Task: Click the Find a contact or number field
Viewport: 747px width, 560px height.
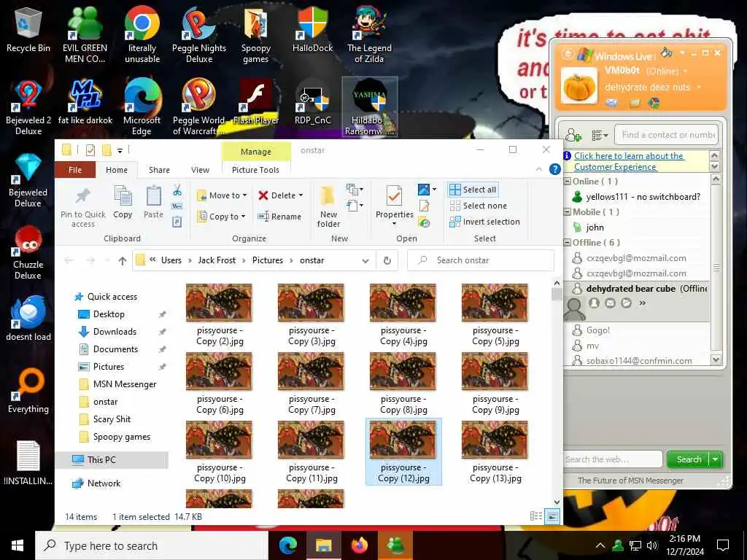Action: 667,135
